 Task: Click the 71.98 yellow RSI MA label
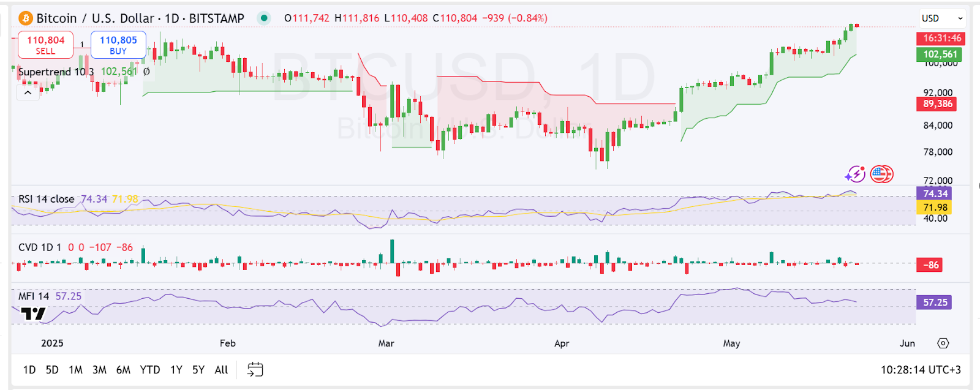point(935,208)
